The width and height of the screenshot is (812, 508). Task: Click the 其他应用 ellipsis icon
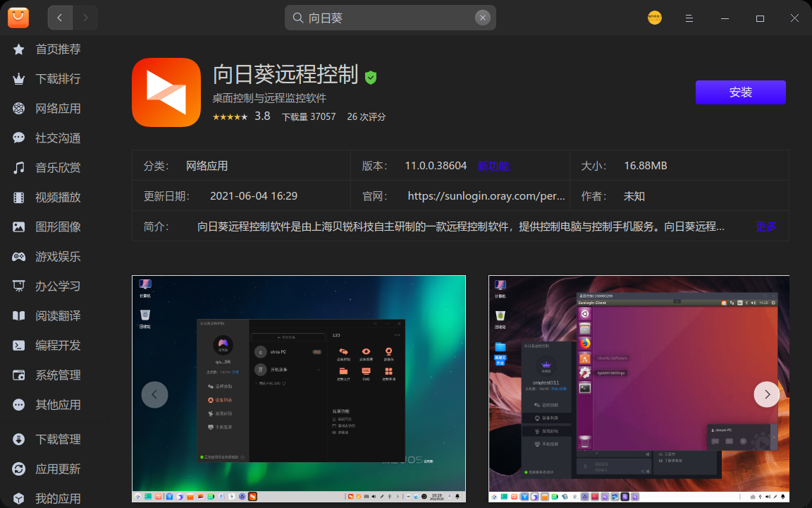[18, 404]
